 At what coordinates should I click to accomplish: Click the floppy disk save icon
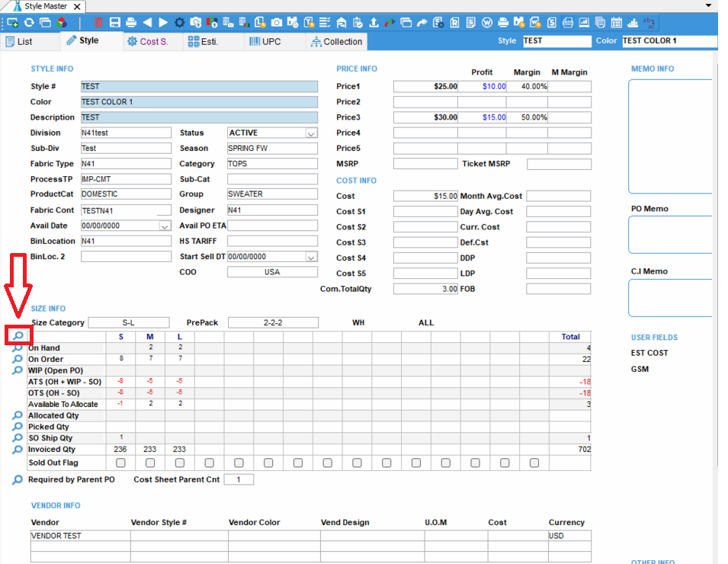coord(115,23)
